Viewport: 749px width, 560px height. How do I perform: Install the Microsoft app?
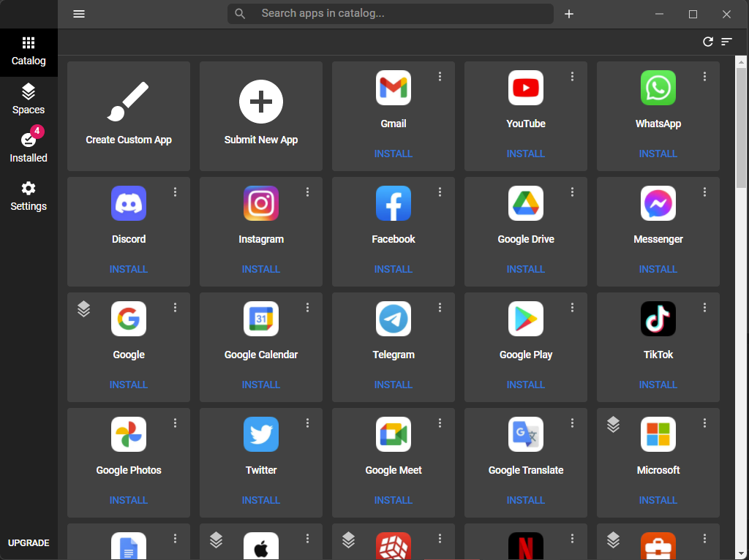click(x=658, y=500)
